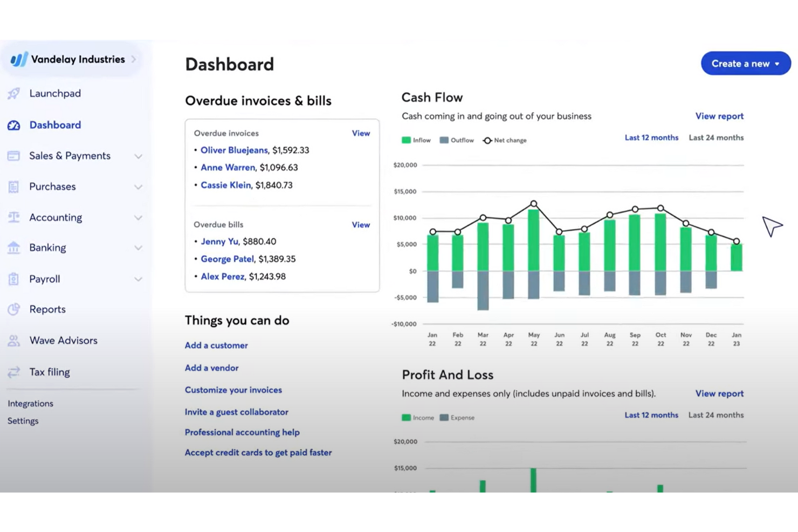Click the Banking building icon

pos(14,248)
